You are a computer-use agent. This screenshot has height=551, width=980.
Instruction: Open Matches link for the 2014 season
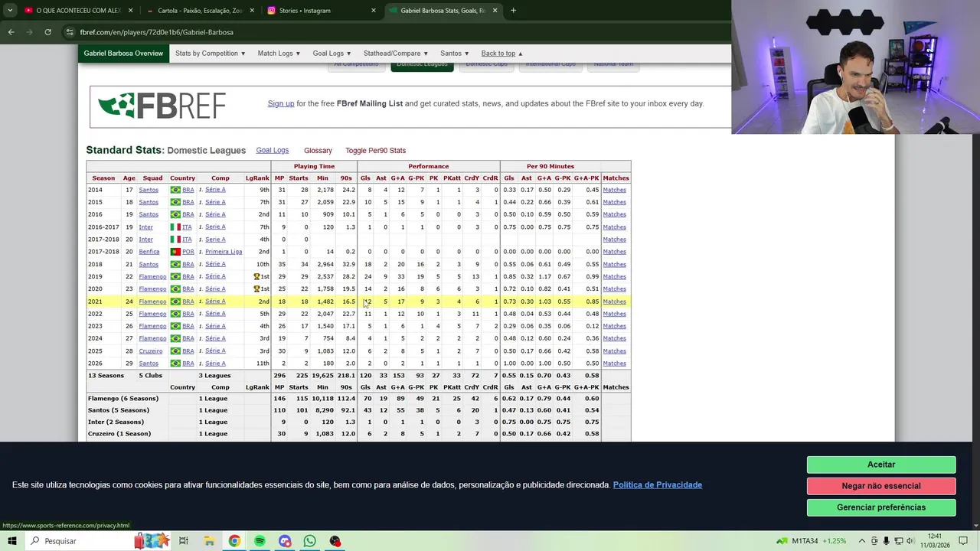[614, 190]
